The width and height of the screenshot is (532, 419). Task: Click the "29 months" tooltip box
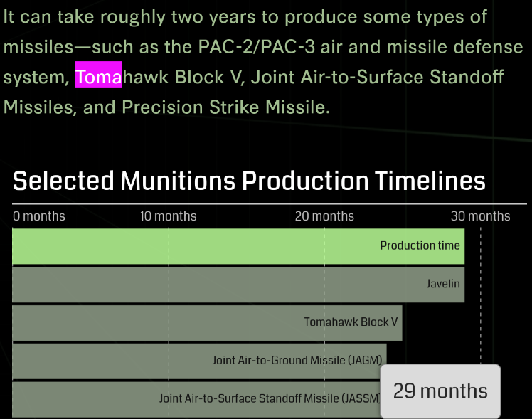pos(440,391)
